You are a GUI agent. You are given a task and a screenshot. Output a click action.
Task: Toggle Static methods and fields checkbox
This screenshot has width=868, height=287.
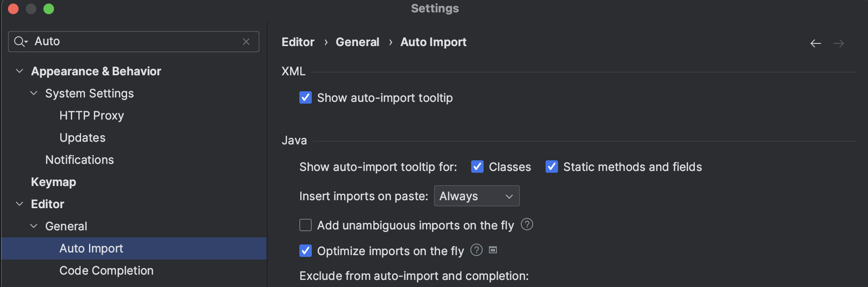point(552,167)
